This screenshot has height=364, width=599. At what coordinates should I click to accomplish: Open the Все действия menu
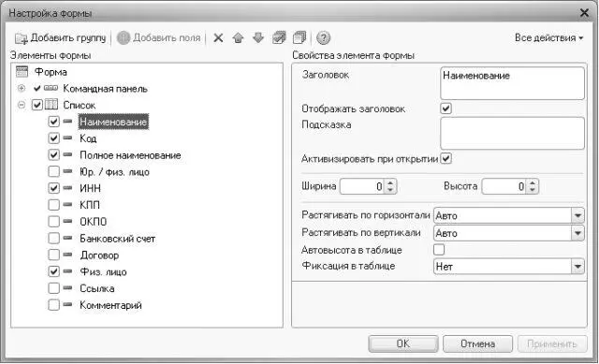click(x=548, y=37)
